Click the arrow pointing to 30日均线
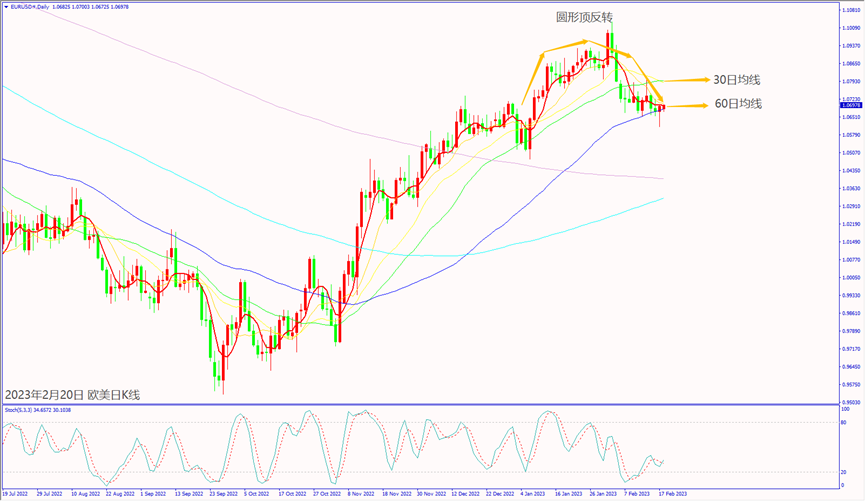 [679, 80]
